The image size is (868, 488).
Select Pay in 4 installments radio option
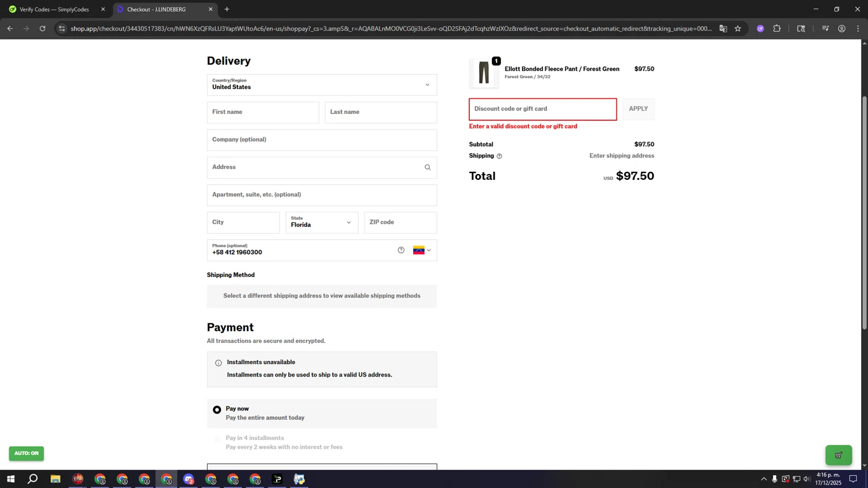[x=217, y=439]
